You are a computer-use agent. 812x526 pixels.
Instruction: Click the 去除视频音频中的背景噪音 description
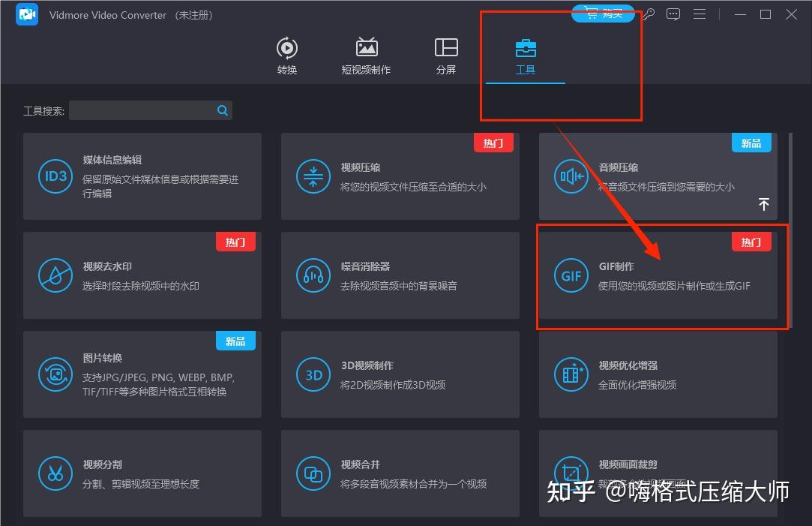click(x=399, y=286)
